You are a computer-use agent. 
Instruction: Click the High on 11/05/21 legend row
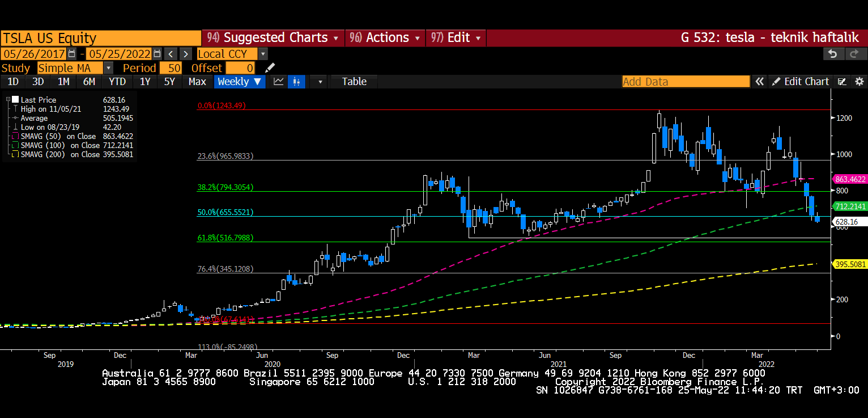coord(70,109)
